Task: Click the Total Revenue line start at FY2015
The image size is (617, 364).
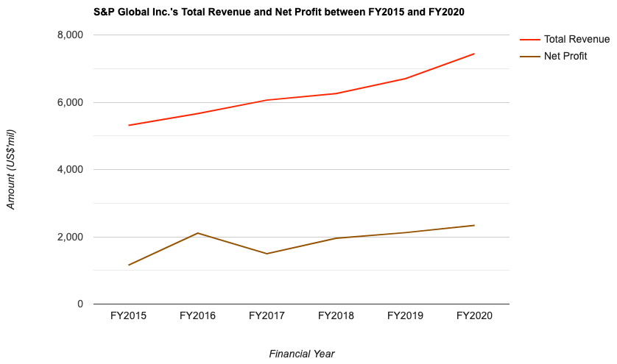Action: (x=129, y=126)
